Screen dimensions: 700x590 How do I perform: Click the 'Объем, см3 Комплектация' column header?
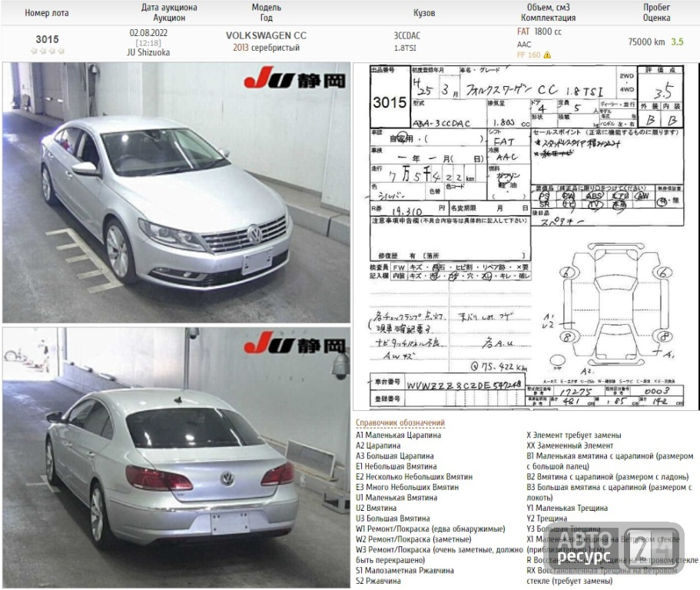[x=548, y=12]
